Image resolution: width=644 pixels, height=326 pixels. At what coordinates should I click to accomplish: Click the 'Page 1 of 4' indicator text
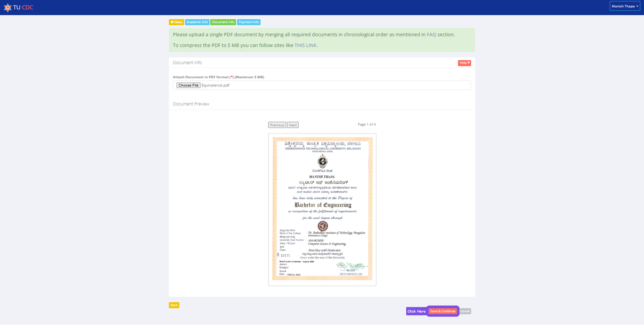point(367,124)
